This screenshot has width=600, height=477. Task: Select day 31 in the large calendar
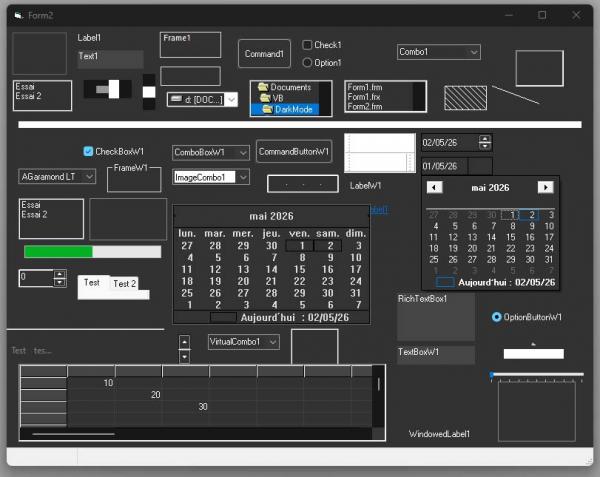[x=356, y=293]
